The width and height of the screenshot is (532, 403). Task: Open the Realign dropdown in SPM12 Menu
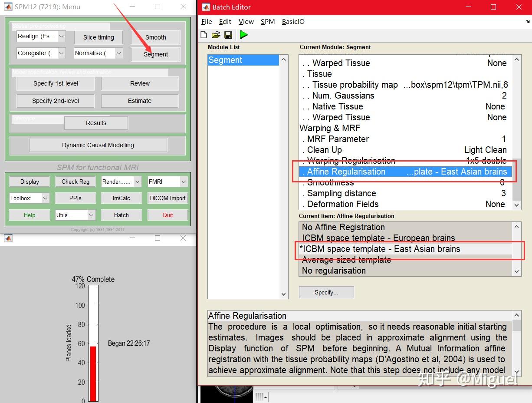[x=41, y=36]
